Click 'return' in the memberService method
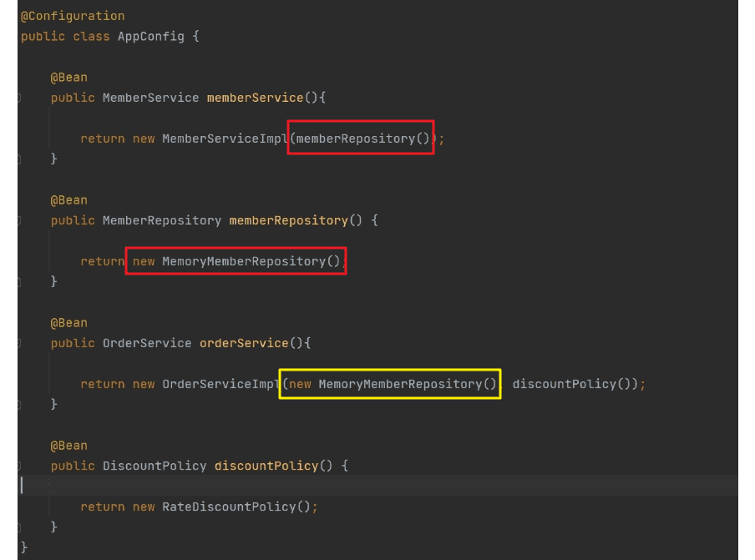The height and width of the screenshot is (560, 755). pos(103,139)
